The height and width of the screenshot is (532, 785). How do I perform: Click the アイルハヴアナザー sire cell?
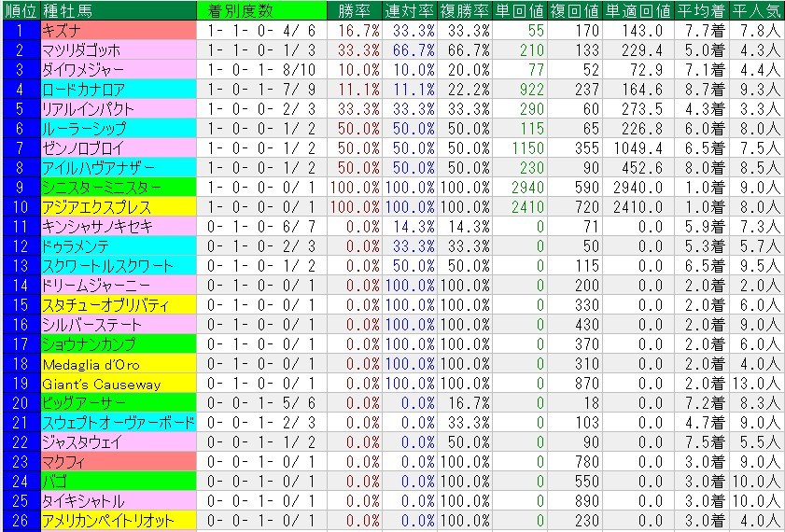point(119,168)
